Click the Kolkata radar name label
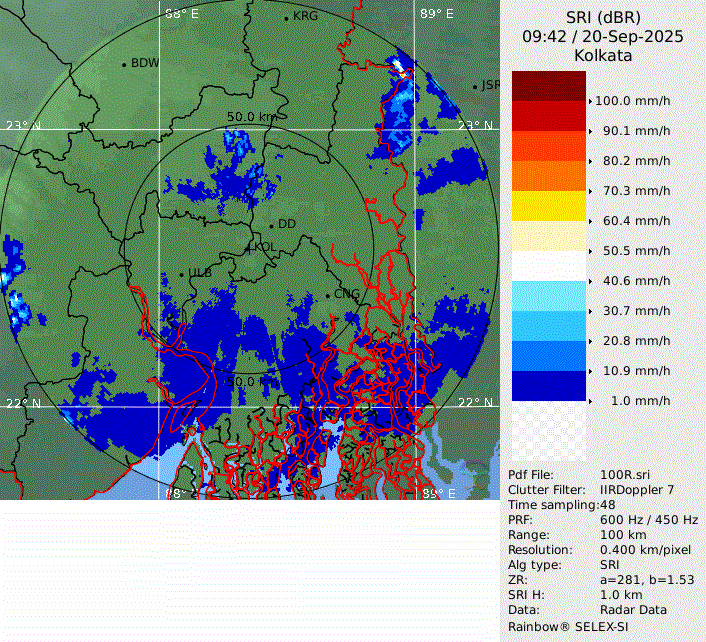Image resolution: width=706 pixels, height=642 pixels. [602, 55]
